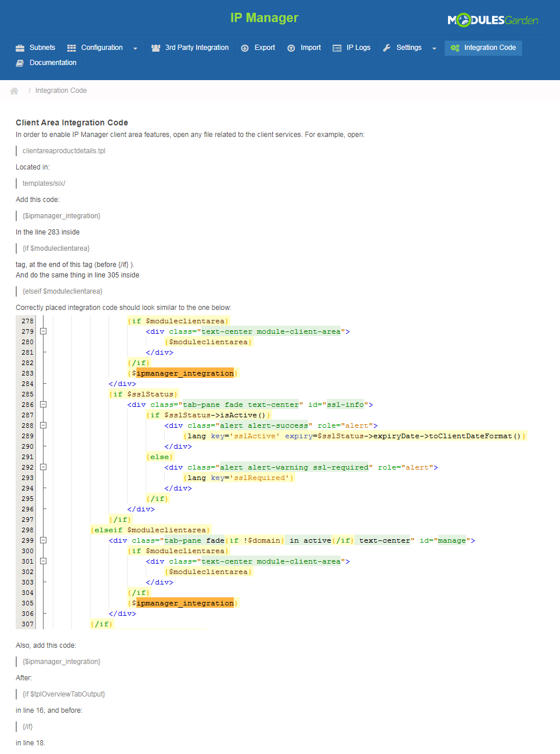
Task: Go to the home breadcrumb icon
Action: coord(15,91)
